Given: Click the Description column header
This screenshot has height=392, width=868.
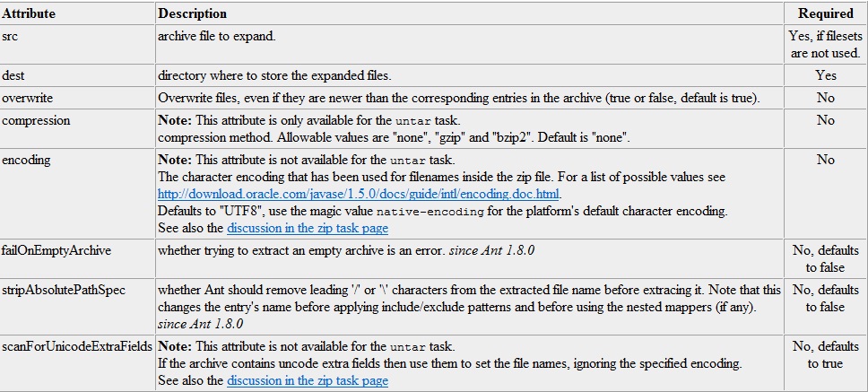Looking at the screenshot, I should tap(192, 13).
